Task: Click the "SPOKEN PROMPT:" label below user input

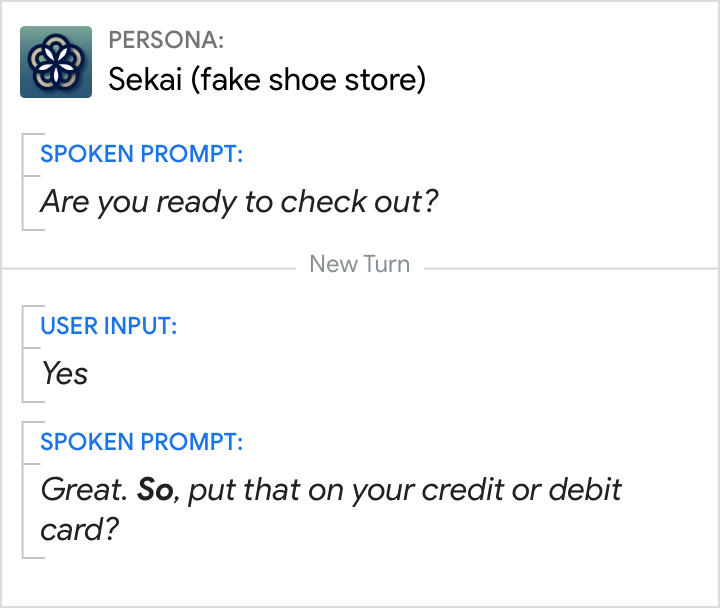Action: 141,442
